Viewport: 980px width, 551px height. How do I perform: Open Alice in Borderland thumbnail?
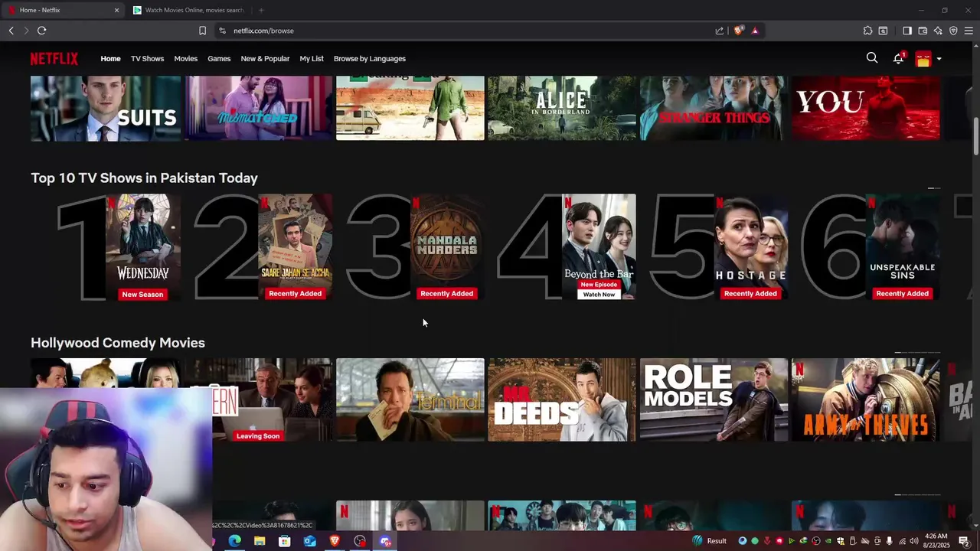[562, 108]
